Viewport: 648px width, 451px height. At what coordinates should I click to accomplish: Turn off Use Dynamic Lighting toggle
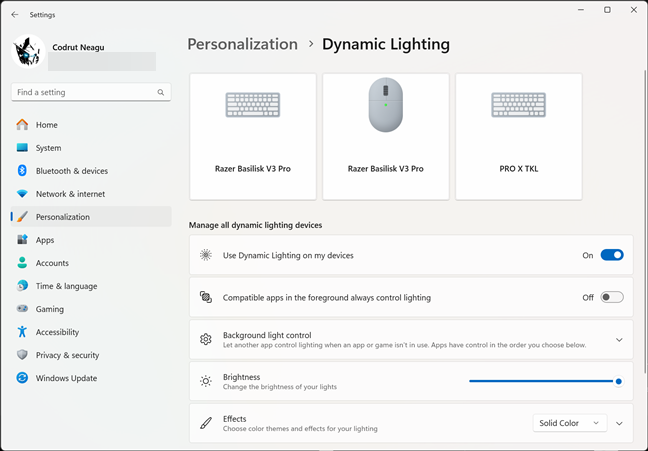612,255
